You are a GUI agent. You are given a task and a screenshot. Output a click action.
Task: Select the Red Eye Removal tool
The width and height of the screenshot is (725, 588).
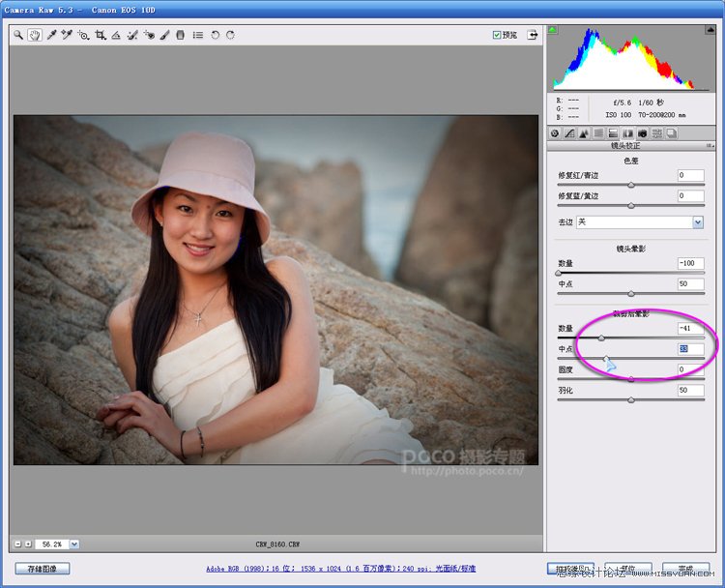149,35
